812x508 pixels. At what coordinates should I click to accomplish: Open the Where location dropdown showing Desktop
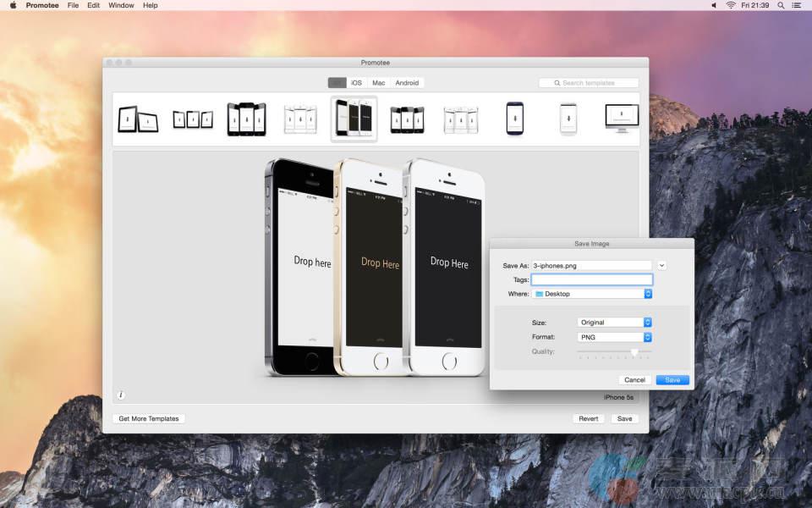click(592, 294)
